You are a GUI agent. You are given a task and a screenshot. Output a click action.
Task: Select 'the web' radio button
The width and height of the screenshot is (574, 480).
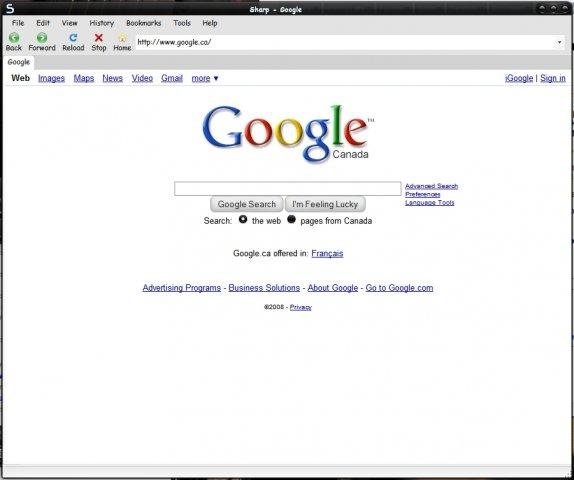(243, 219)
